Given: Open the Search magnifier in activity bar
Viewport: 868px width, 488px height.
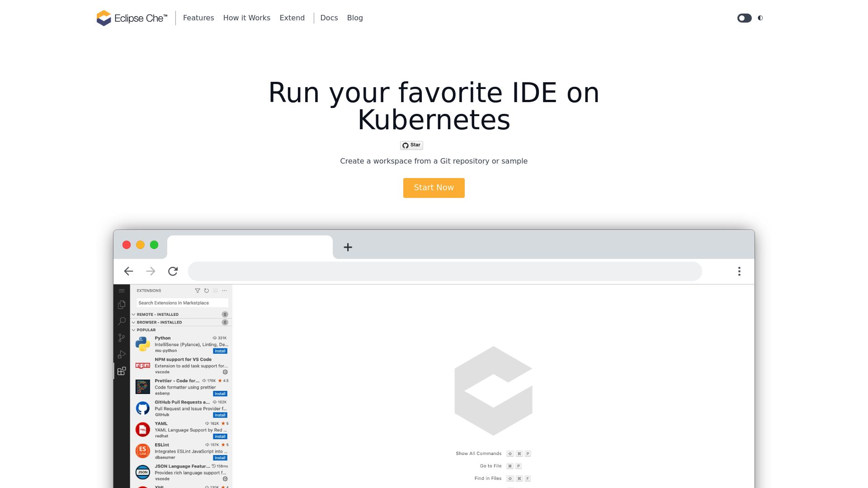Looking at the screenshot, I should coord(122,321).
